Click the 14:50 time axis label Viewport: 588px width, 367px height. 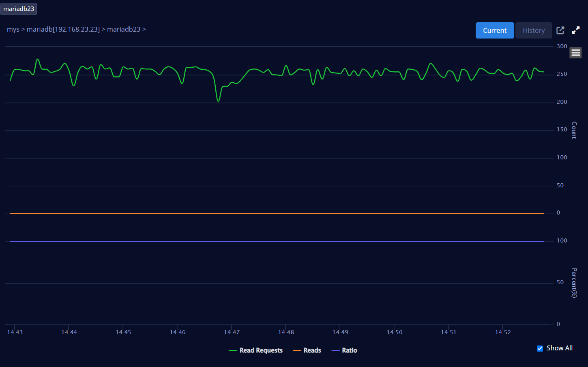pyautogui.click(x=395, y=332)
